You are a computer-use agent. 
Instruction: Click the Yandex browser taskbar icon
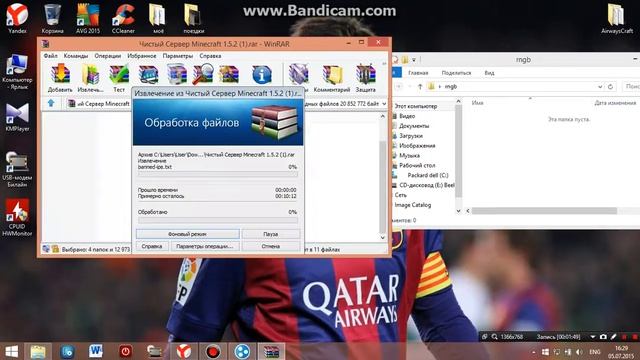(x=184, y=351)
